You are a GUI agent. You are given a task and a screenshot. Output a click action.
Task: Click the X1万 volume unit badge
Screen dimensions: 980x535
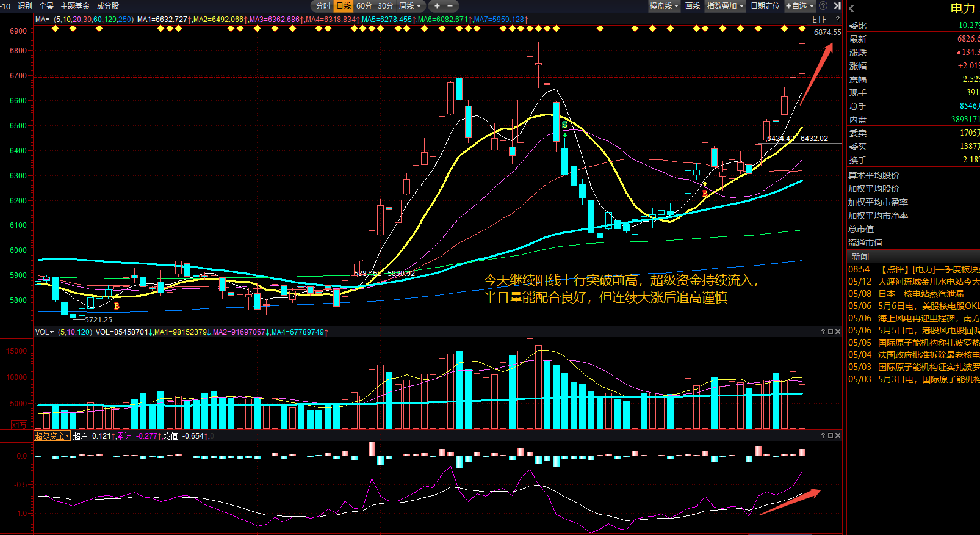(20, 424)
